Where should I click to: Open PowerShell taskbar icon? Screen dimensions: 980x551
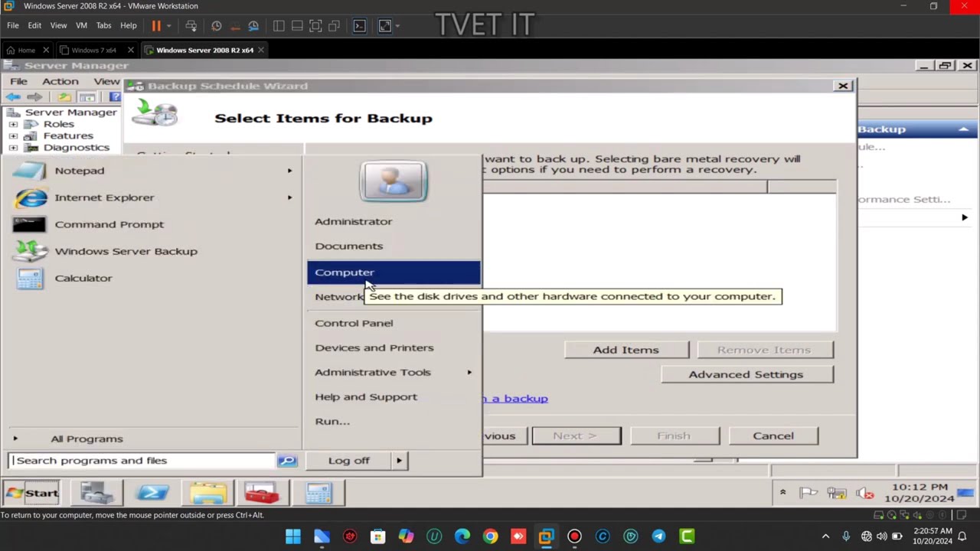152,493
